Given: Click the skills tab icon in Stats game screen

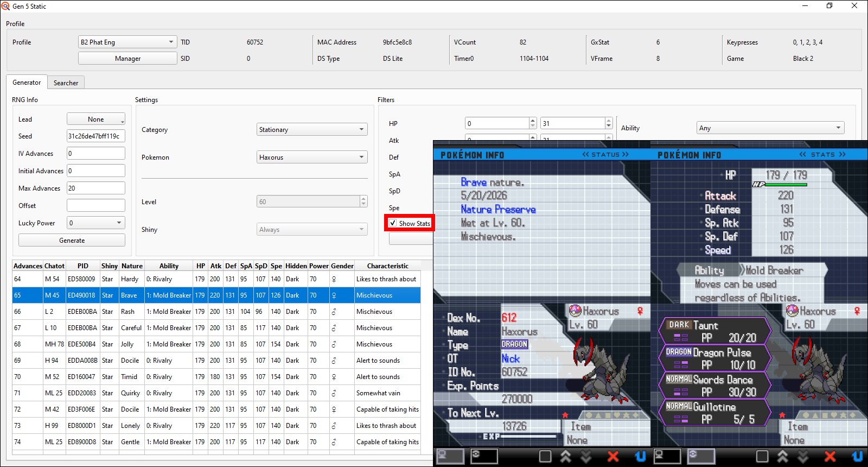Looking at the screenshot, I should (x=701, y=456).
